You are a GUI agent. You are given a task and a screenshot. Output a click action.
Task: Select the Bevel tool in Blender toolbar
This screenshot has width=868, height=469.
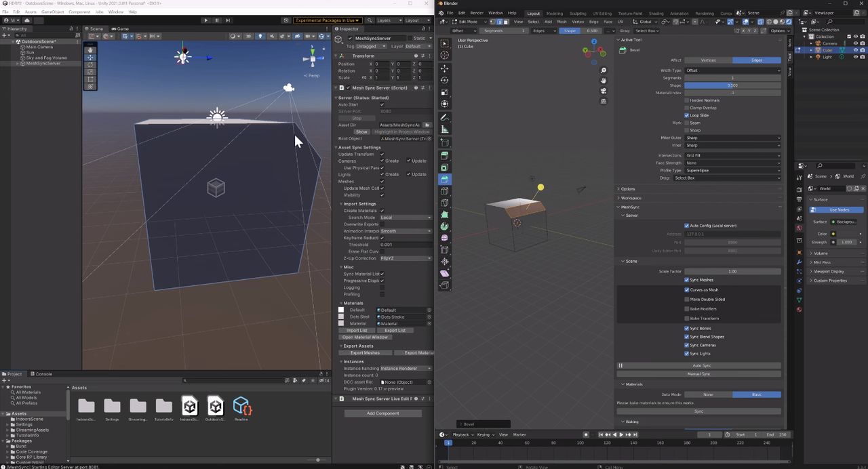click(x=445, y=179)
